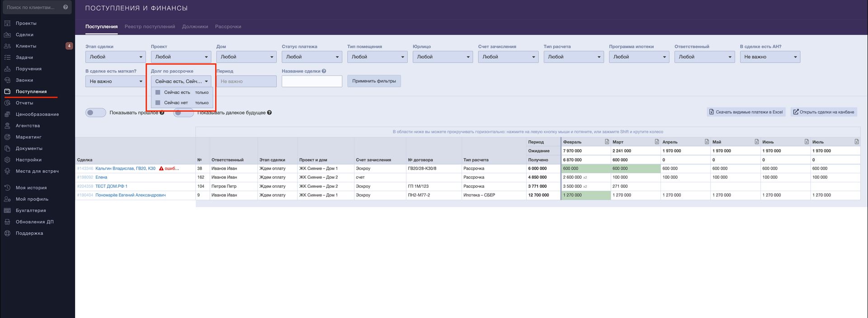Viewport: 868px width, 318px height.
Task: Toggle the Показывать далекое будущее switch
Action: [x=184, y=113]
